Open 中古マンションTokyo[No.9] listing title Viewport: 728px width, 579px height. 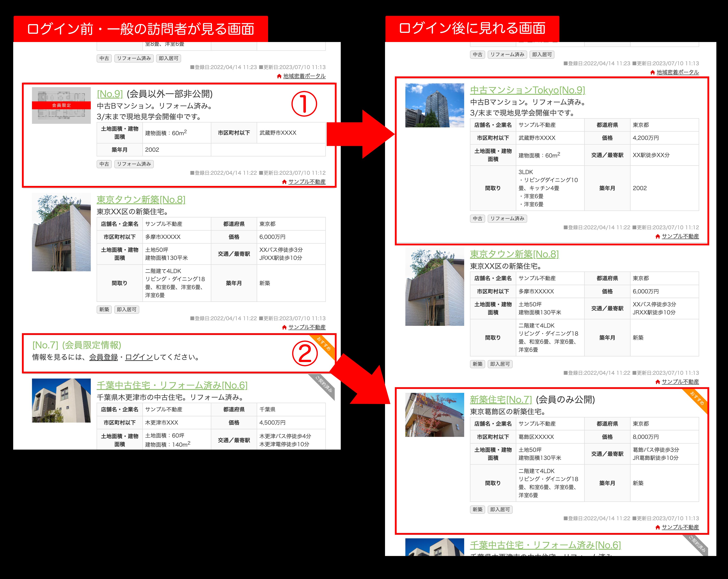pos(527,90)
